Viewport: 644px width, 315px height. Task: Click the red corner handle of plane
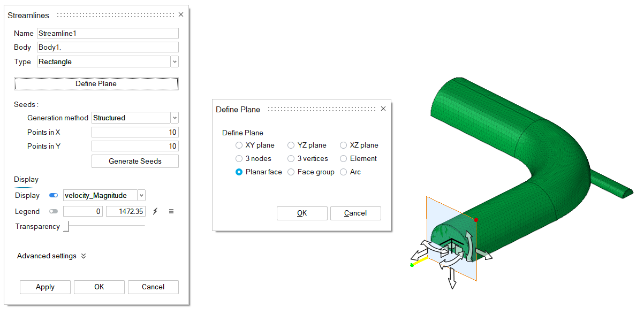tap(476, 220)
